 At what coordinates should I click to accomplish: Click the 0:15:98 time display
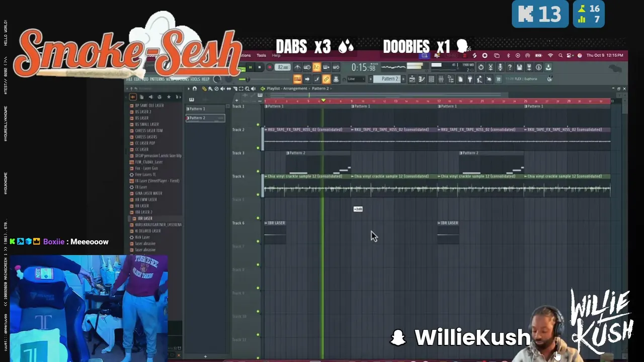coord(363,68)
